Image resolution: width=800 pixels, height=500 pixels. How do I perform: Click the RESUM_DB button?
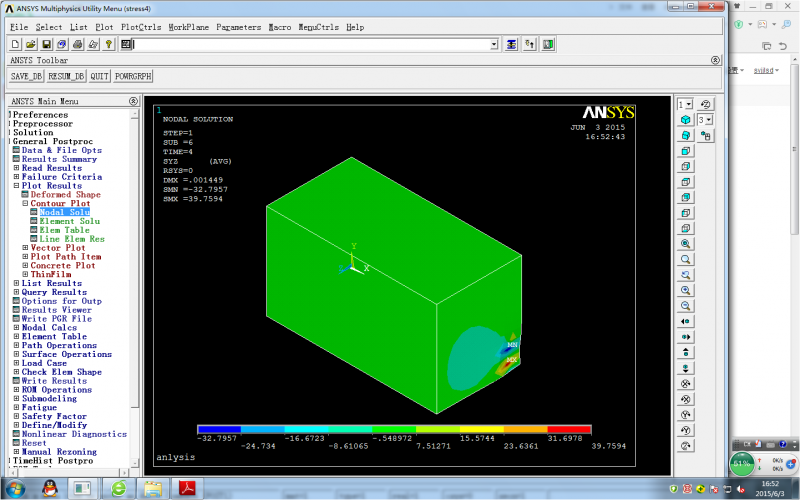[x=66, y=77]
